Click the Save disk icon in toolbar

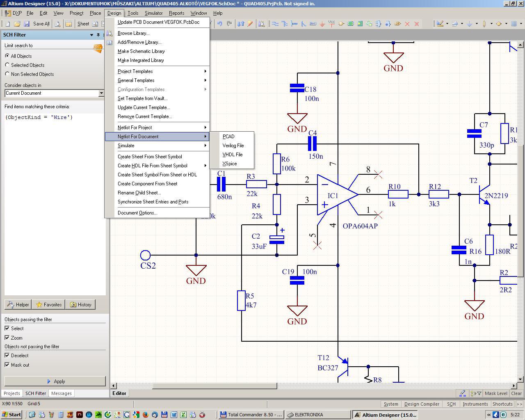pos(27,24)
